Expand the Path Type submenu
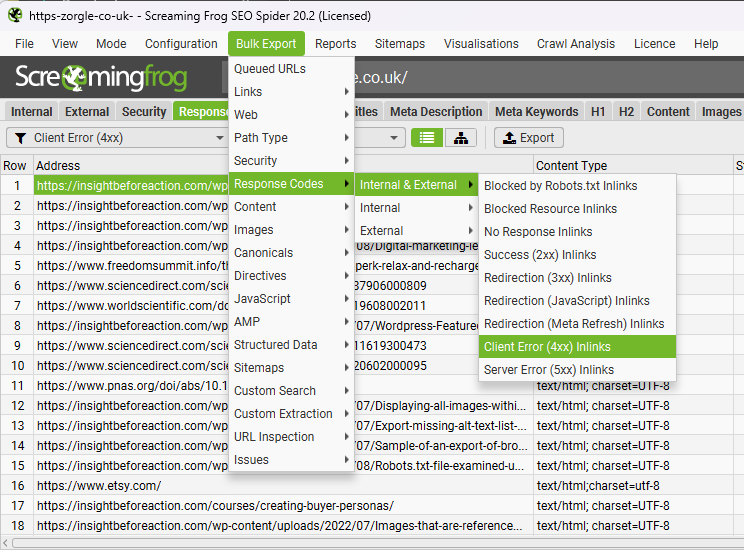The image size is (744, 558). (291, 138)
